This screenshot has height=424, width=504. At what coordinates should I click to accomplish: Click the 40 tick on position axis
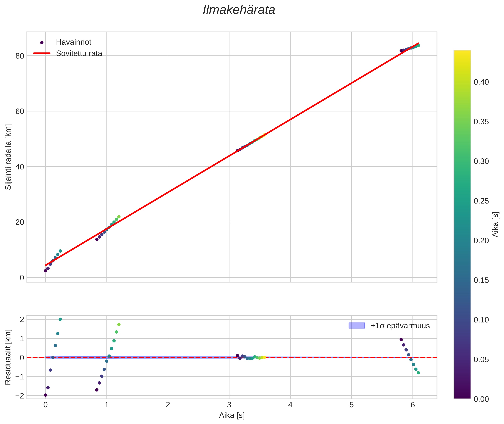click(20, 167)
